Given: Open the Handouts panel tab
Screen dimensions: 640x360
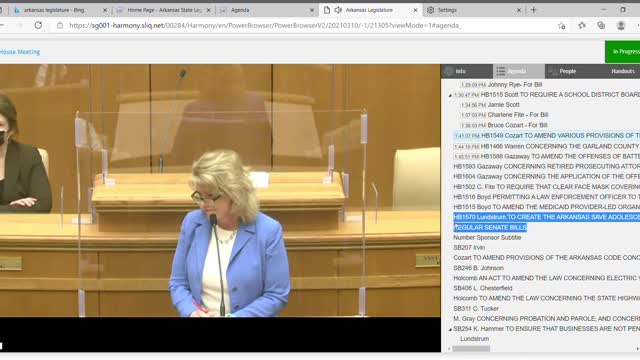Looking at the screenshot, I should pyautogui.click(x=622, y=71).
